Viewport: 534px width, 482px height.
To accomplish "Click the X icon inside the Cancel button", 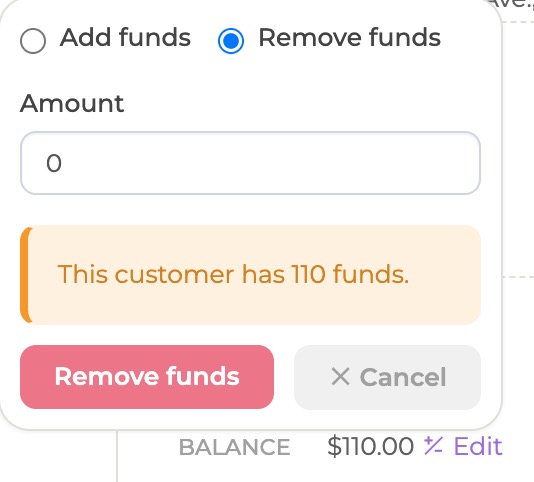I will tap(340, 377).
